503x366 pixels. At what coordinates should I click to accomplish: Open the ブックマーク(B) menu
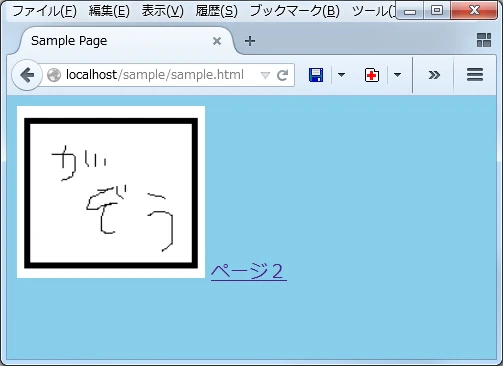click(295, 11)
